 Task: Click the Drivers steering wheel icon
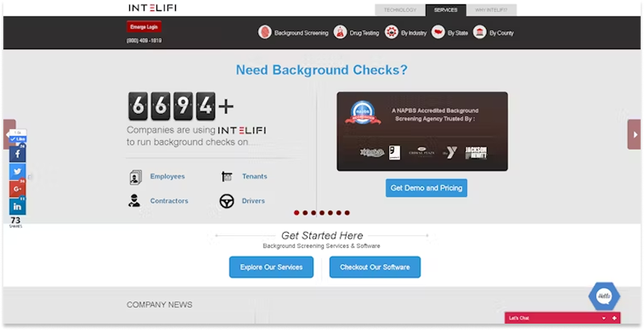tap(226, 201)
